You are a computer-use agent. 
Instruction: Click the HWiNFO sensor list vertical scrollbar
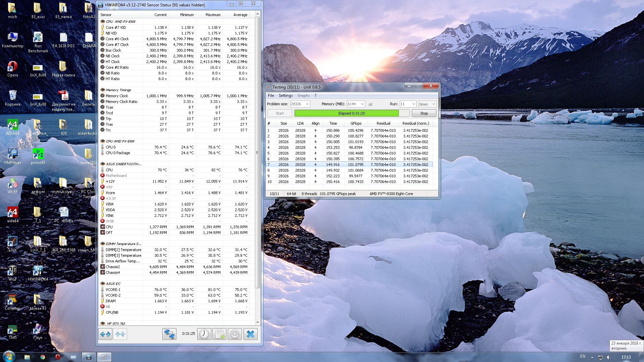pos(257,153)
